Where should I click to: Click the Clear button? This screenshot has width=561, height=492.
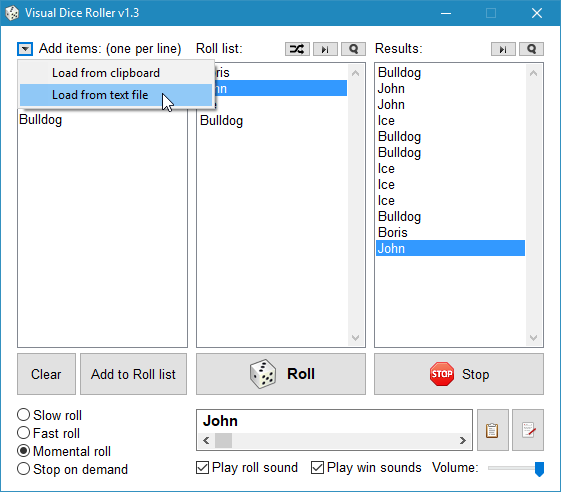click(x=47, y=374)
